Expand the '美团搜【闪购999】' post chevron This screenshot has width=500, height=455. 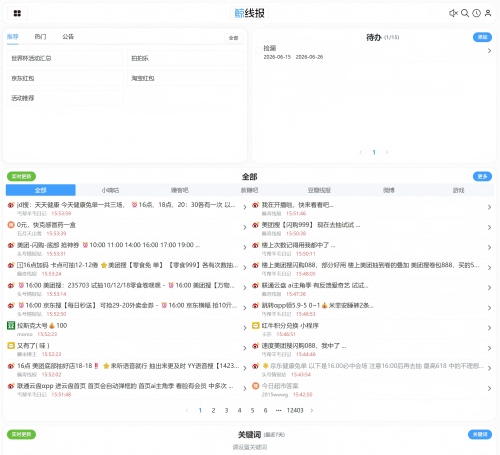point(489,227)
